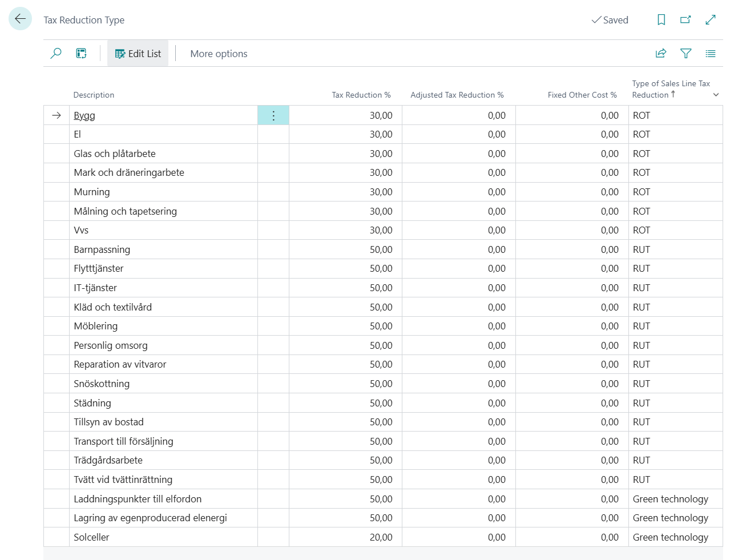Click the row selector arrow for Bygg
The height and width of the screenshot is (560, 730).
click(57, 115)
